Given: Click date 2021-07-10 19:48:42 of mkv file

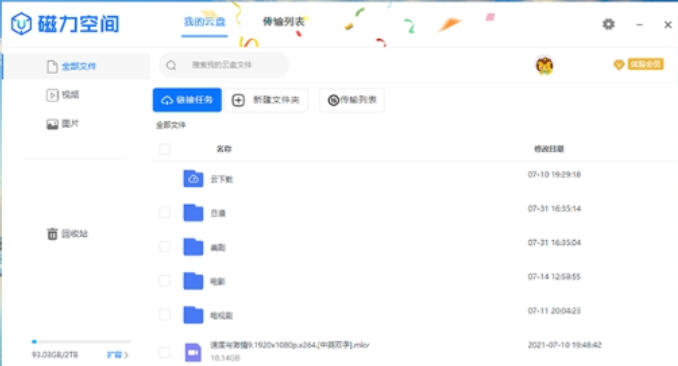Looking at the screenshot, I should pos(565,345).
